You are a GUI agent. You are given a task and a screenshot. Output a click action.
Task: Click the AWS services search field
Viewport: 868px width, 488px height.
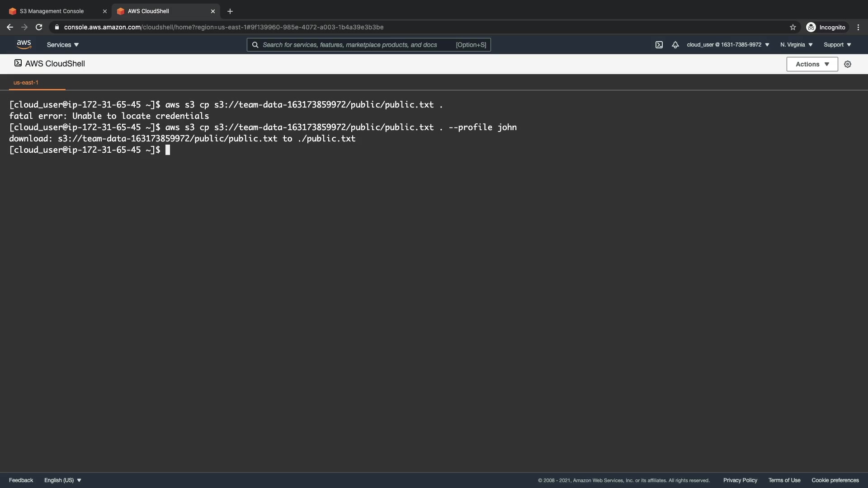[357, 45]
